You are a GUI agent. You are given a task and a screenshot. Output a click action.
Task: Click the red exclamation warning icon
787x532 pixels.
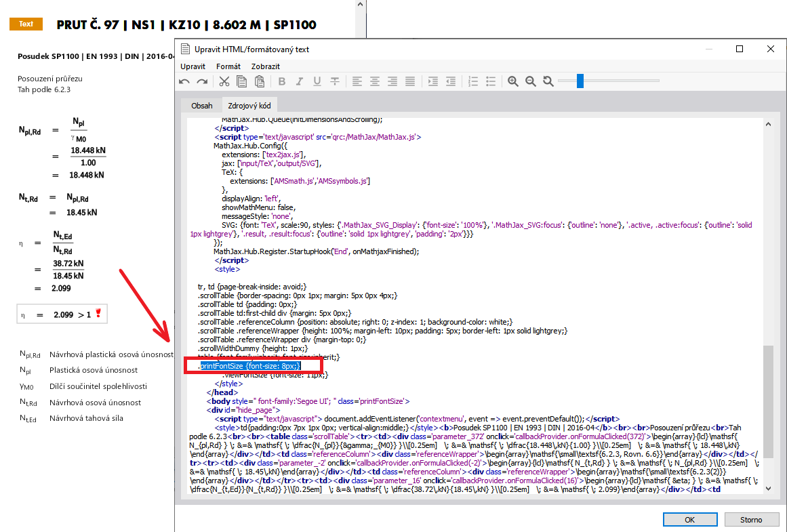tap(98, 313)
